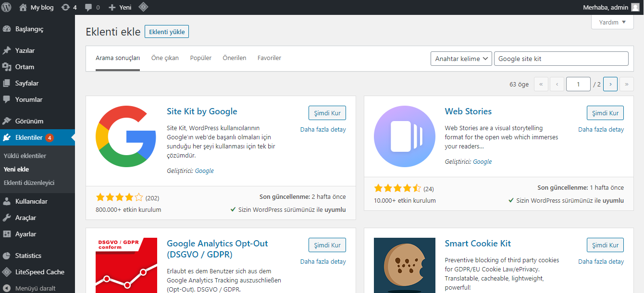Go to the next results page arrow

click(x=610, y=84)
